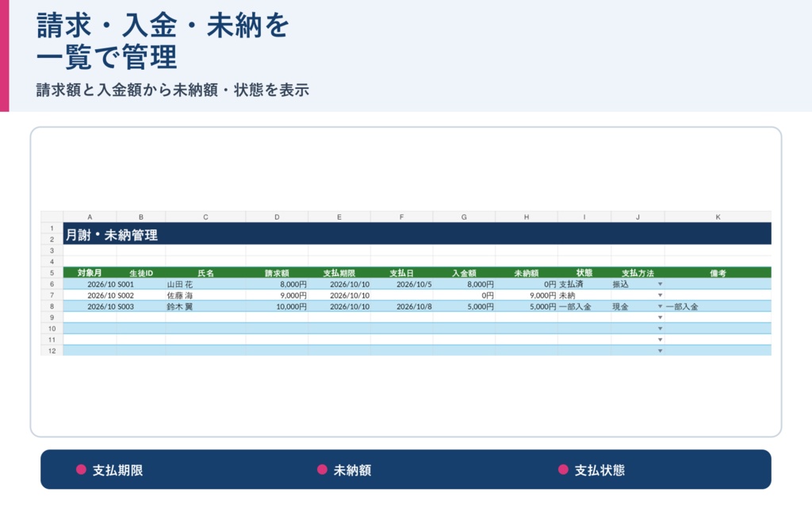This screenshot has width=812, height=508.
Task: Select student ID cell S001
Action: click(x=141, y=284)
